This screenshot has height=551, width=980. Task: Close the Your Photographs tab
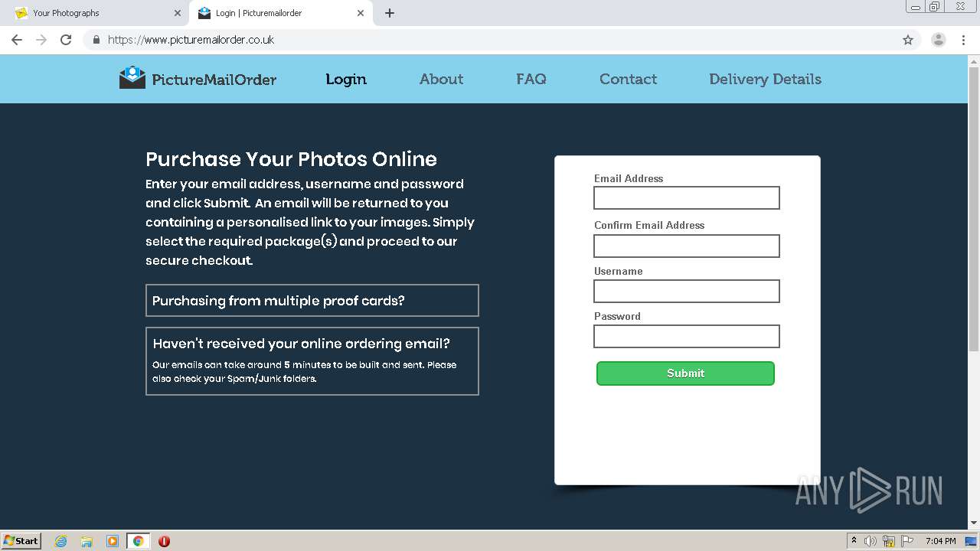(x=177, y=13)
